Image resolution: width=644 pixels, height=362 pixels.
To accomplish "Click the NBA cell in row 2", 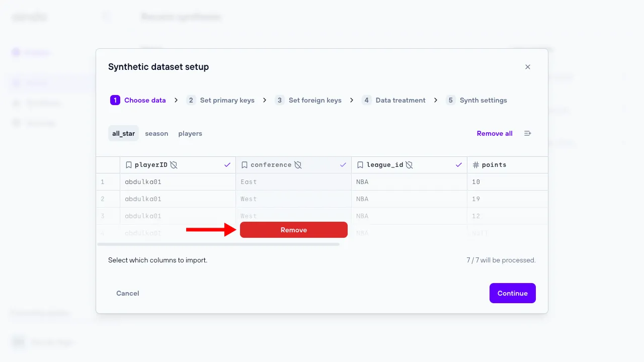I will (409, 199).
